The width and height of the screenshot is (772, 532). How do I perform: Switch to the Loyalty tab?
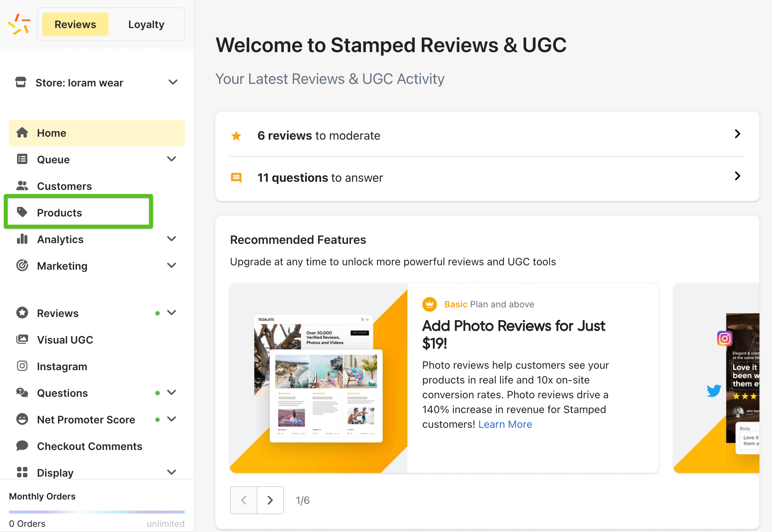[146, 24]
